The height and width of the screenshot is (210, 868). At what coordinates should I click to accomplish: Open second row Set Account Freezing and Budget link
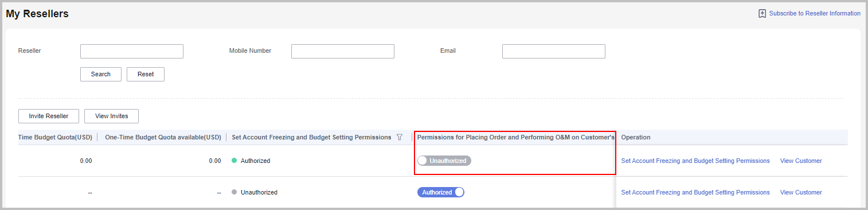click(695, 192)
